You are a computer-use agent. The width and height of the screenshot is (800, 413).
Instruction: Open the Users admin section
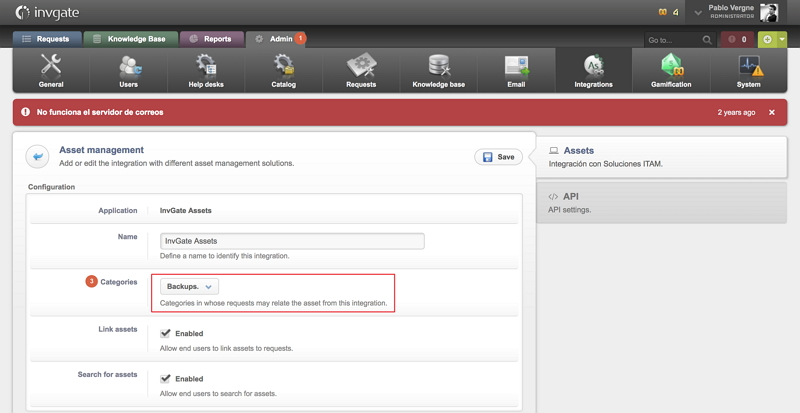tap(129, 70)
